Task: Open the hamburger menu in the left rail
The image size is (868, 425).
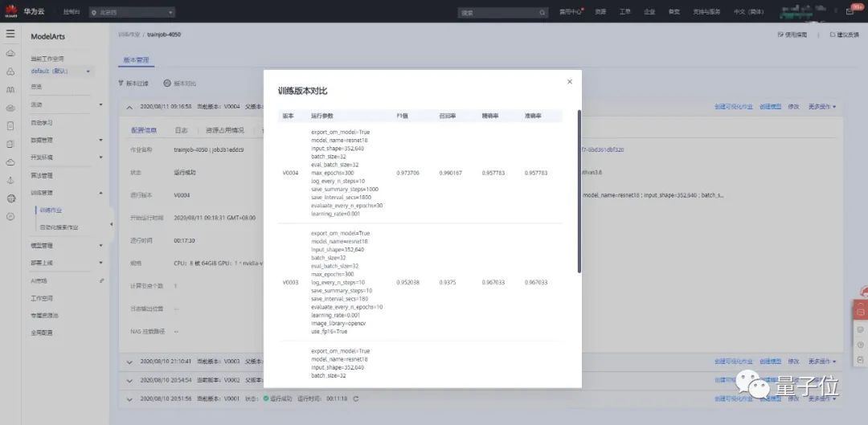Action: [x=10, y=34]
